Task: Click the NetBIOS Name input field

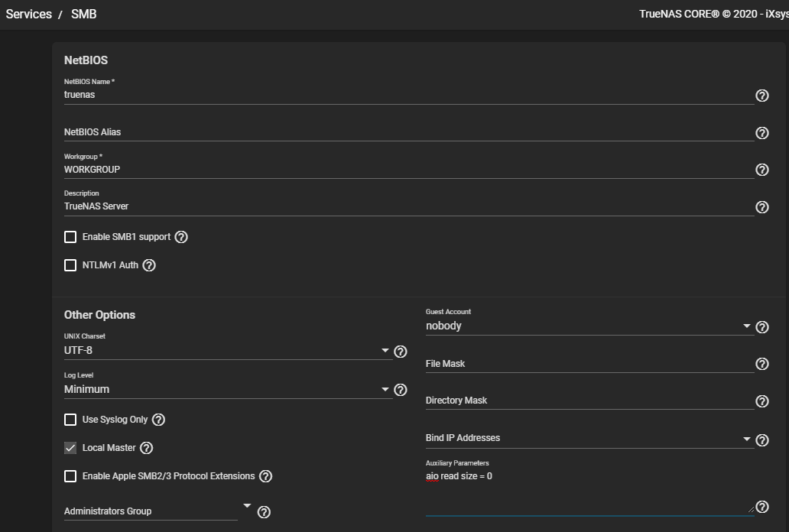Action: 408,95
